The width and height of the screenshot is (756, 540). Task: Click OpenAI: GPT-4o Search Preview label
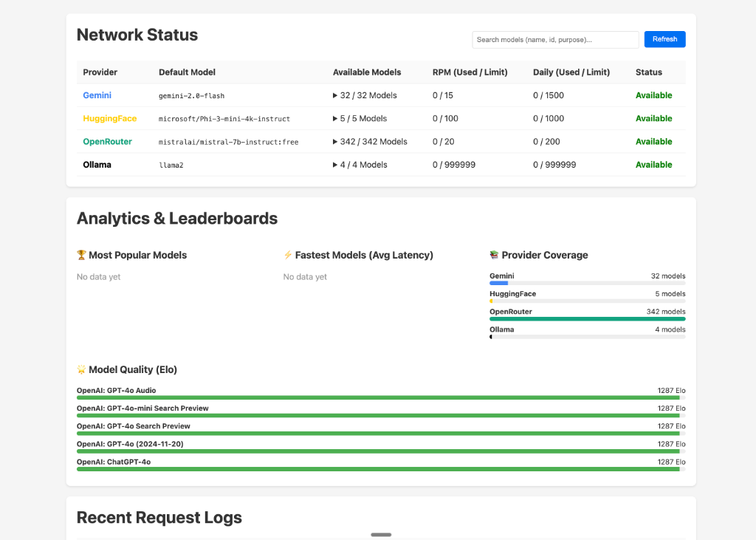(134, 426)
